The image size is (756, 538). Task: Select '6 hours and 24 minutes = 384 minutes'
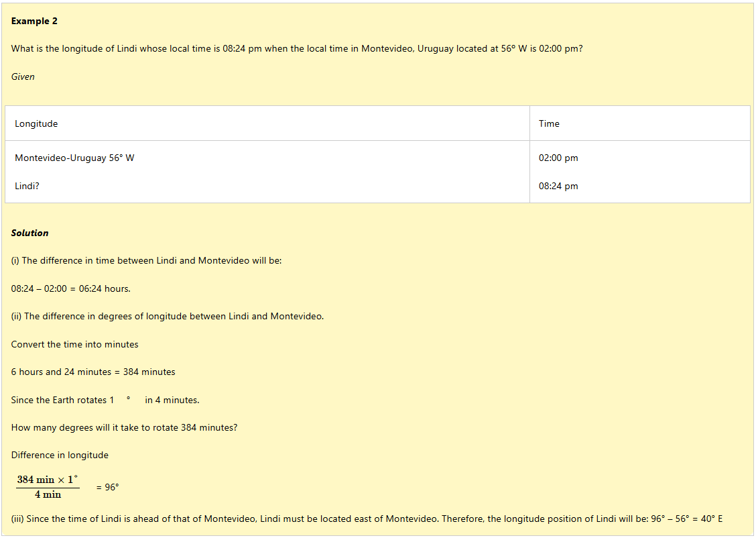[92, 372]
